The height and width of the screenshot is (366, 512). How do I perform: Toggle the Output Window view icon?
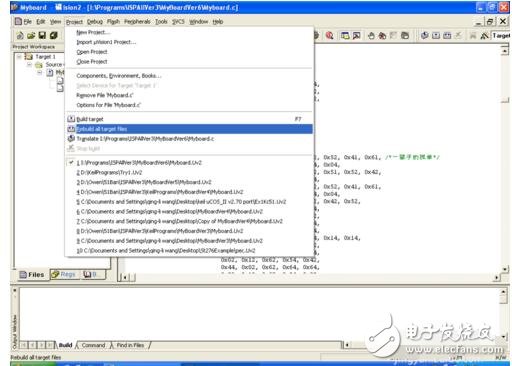pos(356,35)
